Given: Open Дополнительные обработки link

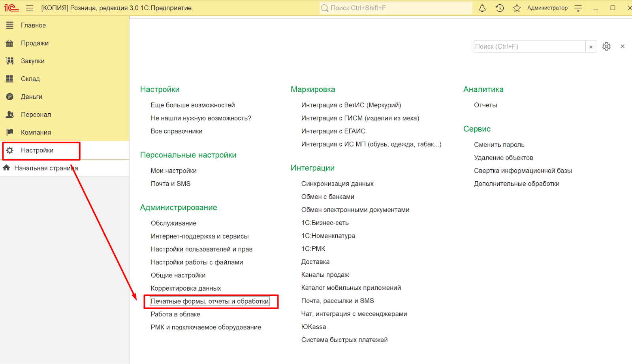Looking at the screenshot, I should click(517, 184).
